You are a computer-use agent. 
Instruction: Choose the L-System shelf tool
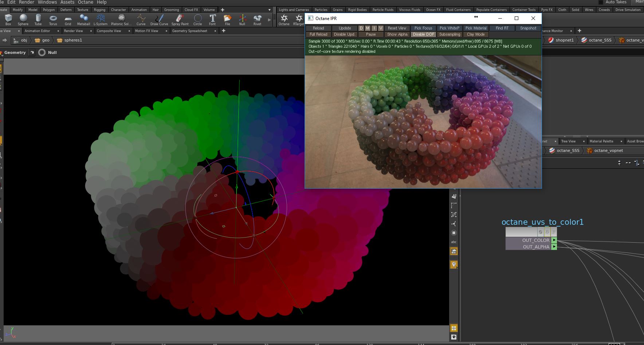coord(101,19)
